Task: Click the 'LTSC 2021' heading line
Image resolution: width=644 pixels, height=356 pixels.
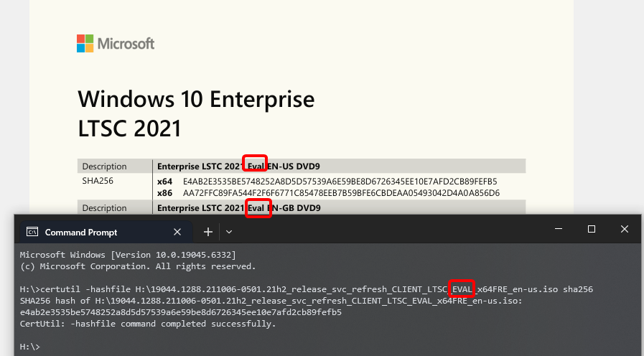Action: coord(129,128)
